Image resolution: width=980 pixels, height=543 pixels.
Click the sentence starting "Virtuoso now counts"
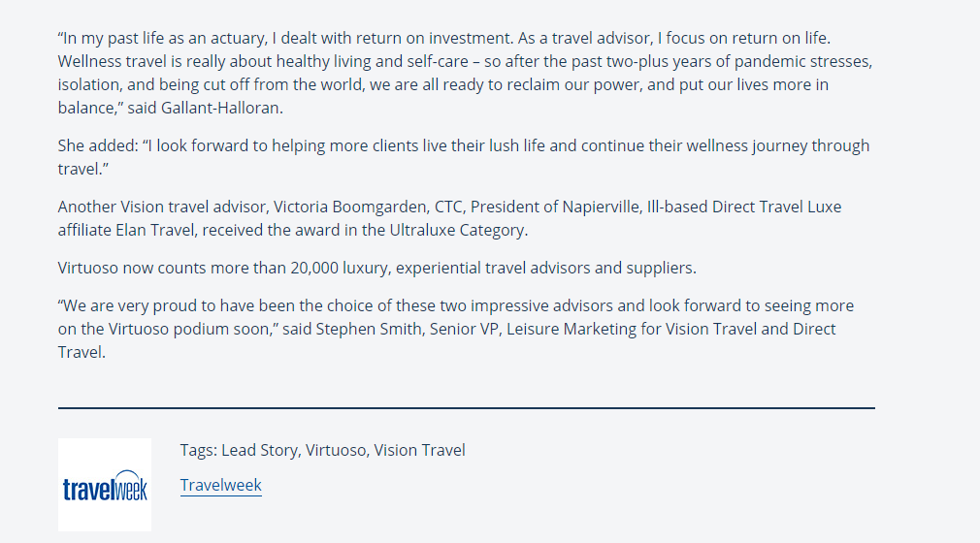tap(376, 268)
